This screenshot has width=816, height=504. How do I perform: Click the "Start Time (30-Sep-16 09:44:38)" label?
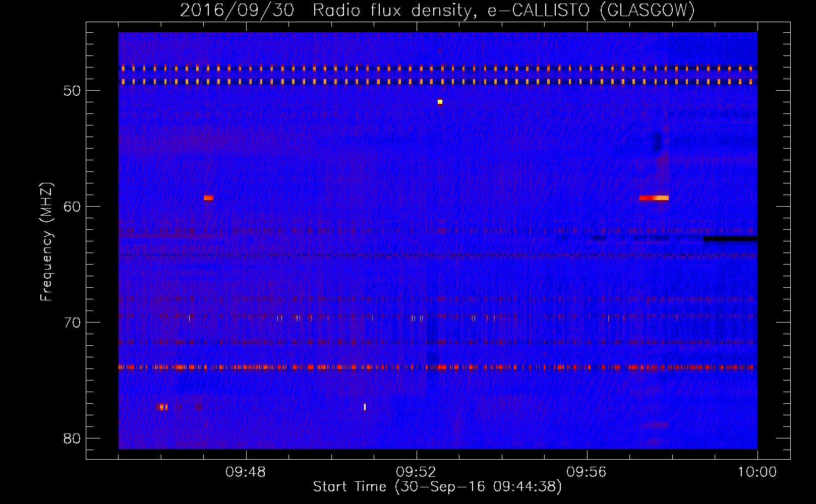pos(437,487)
